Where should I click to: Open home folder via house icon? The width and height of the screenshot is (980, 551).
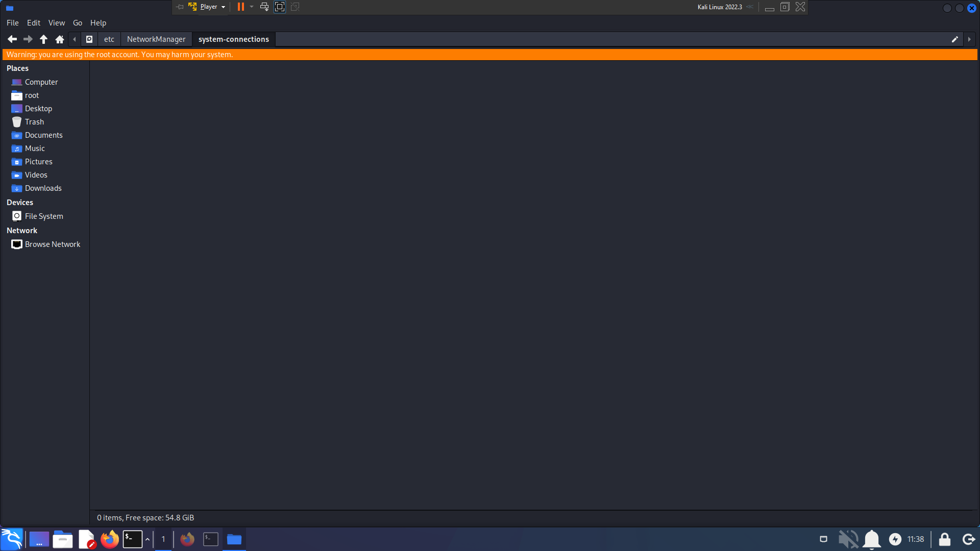point(60,39)
